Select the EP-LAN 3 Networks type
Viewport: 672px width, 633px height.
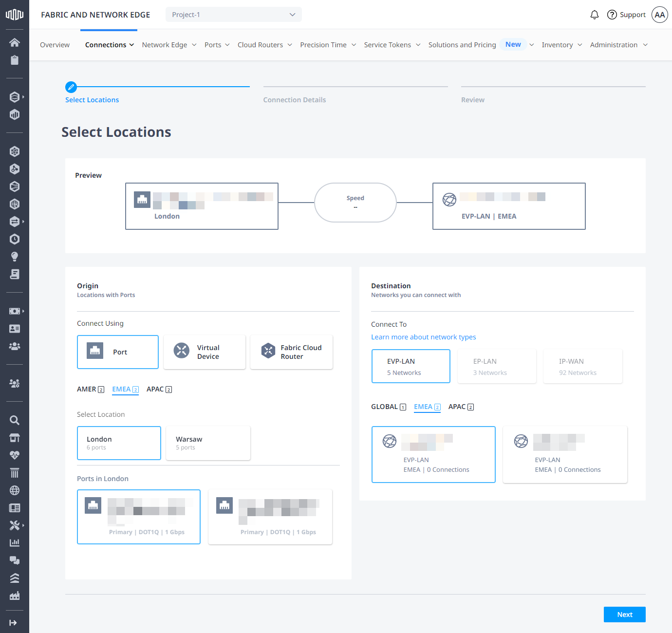(x=497, y=366)
